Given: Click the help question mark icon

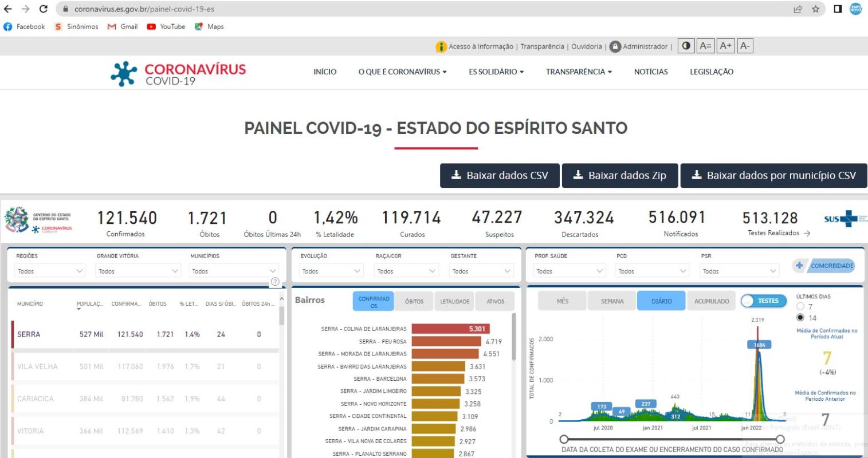Looking at the screenshot, I should 275,282.
